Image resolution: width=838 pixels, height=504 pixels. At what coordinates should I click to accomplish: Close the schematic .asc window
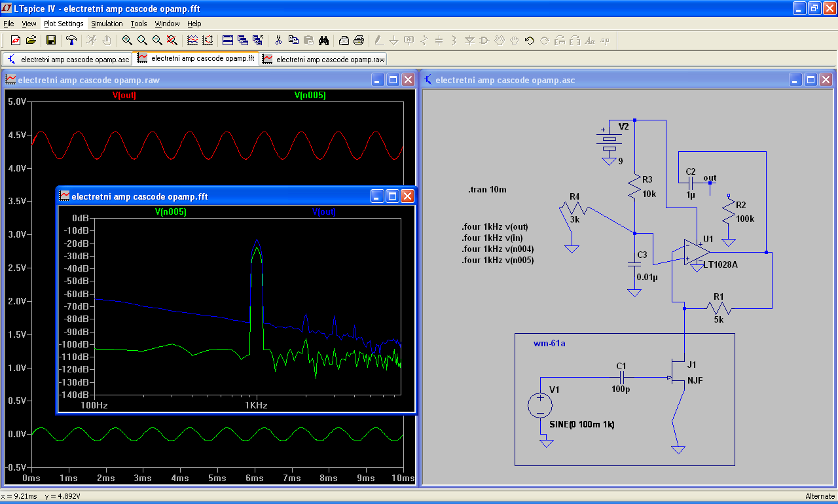[826, 80]
